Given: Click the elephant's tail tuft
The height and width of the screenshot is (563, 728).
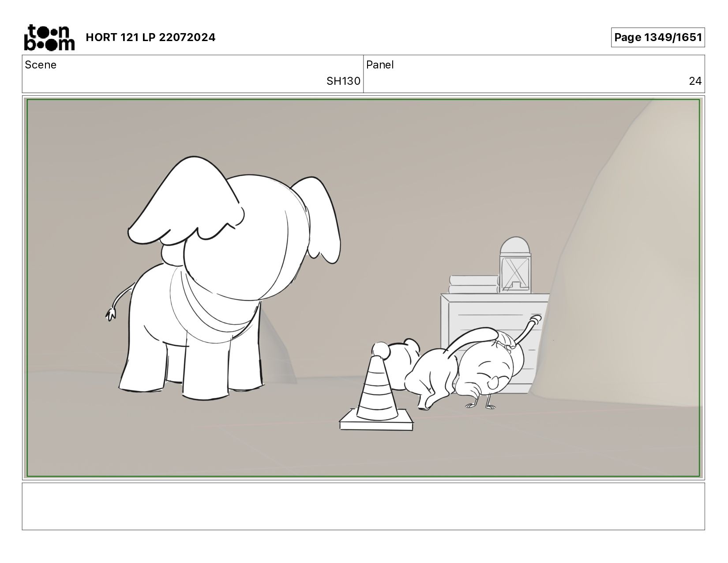Looking at the screenshot, I should [111, 314].
